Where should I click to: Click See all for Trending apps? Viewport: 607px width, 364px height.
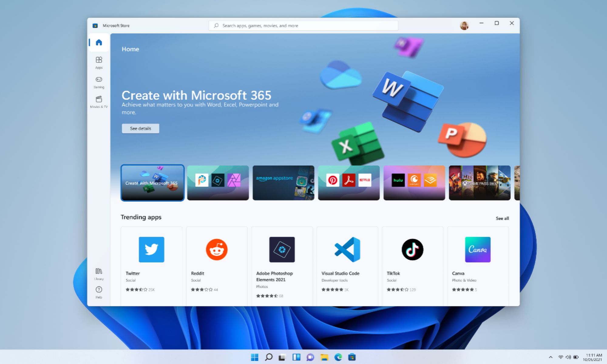coord(502,218)
